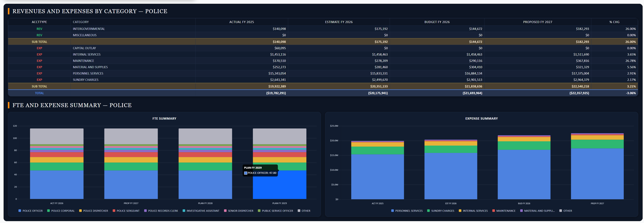Toggle POLICE CORPORAL legend entry
This screenshot has width=644, height=223.
pyautogui.click(x=61, y=211)
